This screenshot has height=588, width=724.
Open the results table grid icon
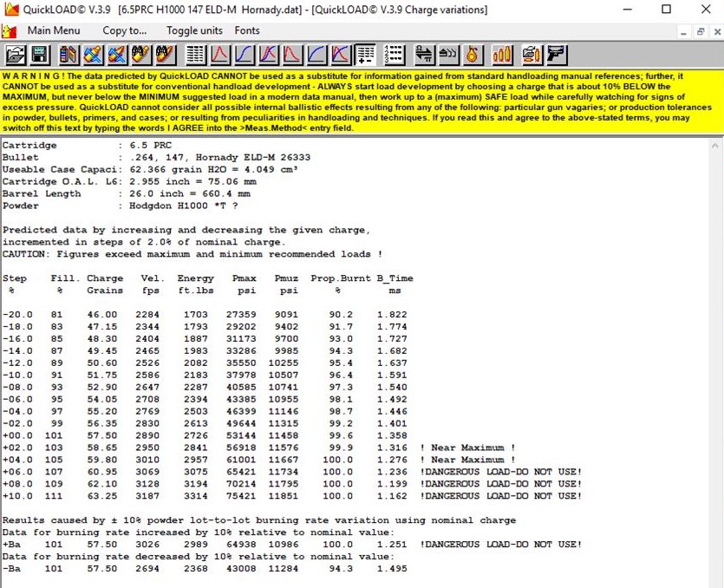[x=195, y=55]
